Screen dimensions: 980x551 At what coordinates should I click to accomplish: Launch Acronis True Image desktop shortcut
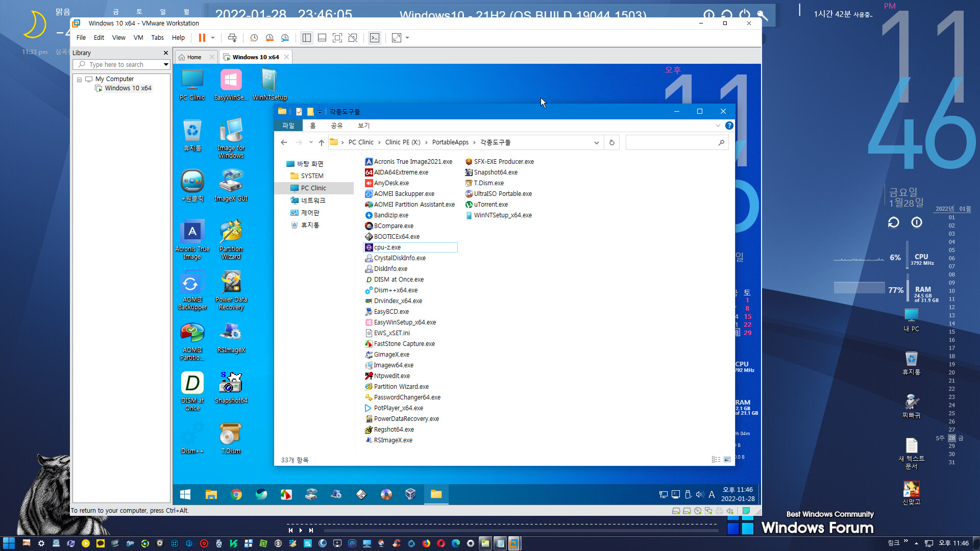pos(192,239)
